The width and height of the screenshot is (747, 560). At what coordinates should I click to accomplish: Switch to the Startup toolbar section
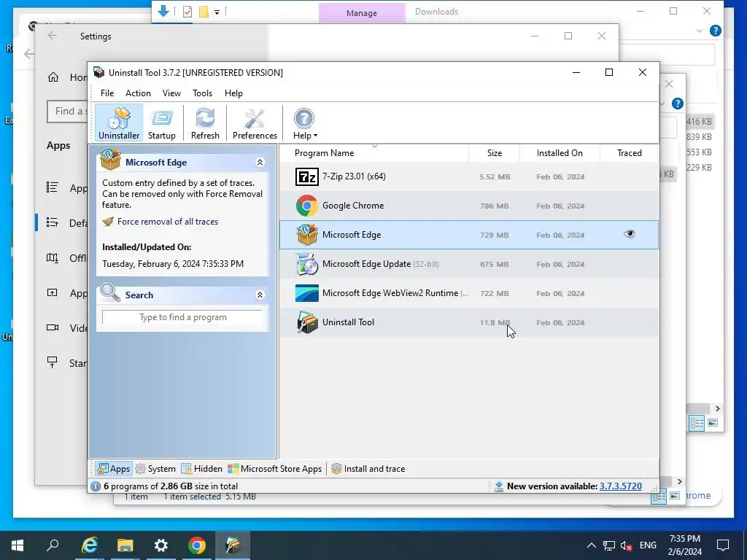coord(161,122)
